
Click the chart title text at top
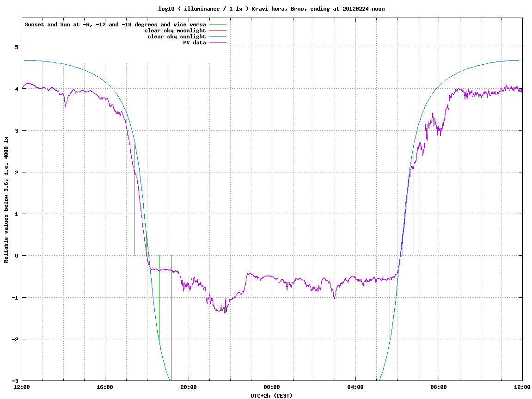tap(271, 9)
